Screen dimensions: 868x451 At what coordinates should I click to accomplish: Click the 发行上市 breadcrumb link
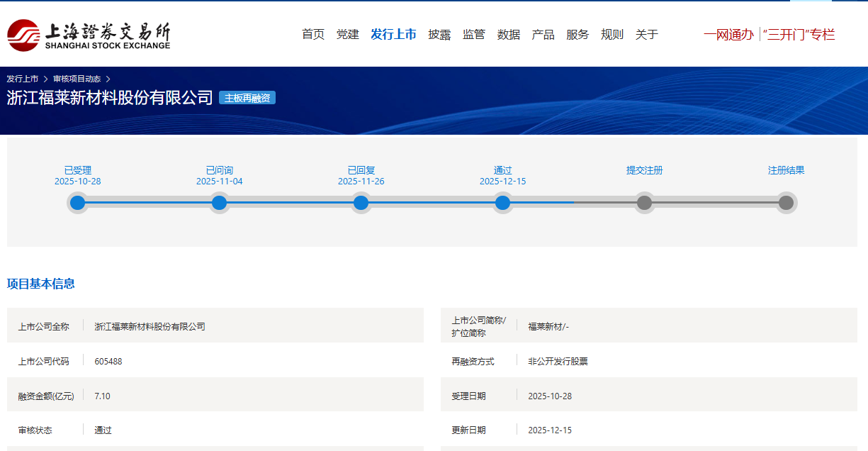tap(23, 79)
